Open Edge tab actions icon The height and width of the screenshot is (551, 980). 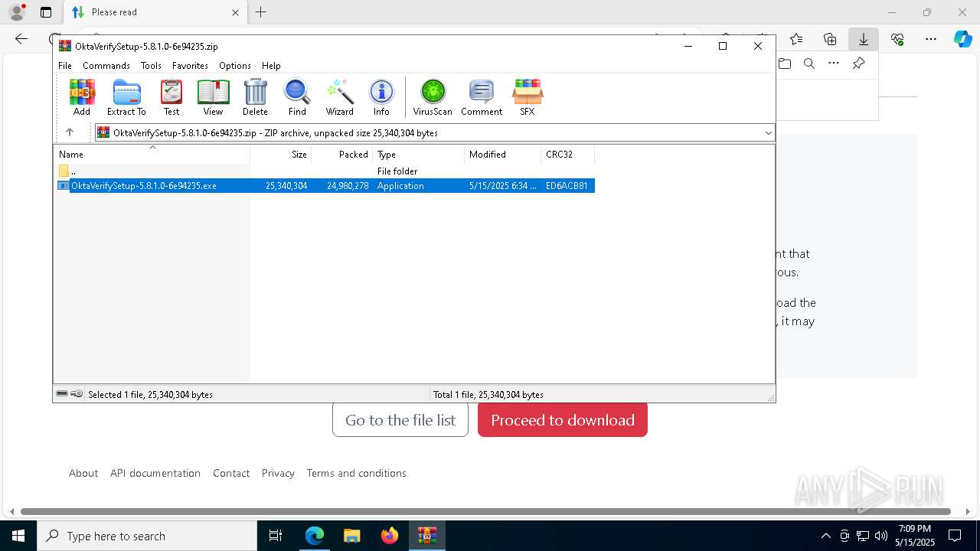tap(46, 12)
